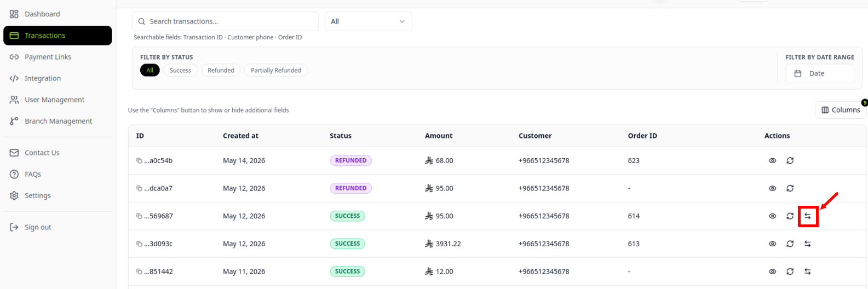Viewport: 868px width, 289px height.
Task: Click the Sign out arrow icon
Action: [x=14, y=227]
